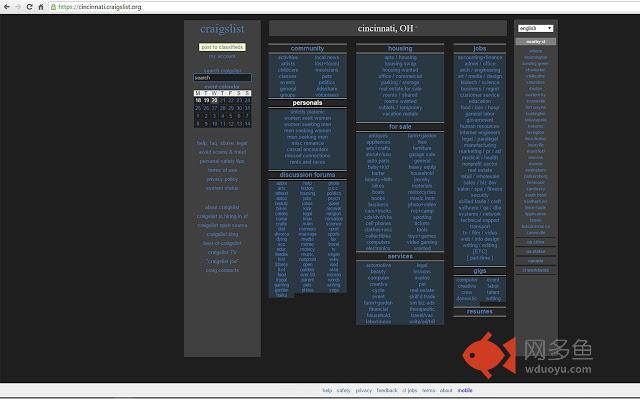Open community politics link
The width and height of the screenshot is (640, 400).
327,82
